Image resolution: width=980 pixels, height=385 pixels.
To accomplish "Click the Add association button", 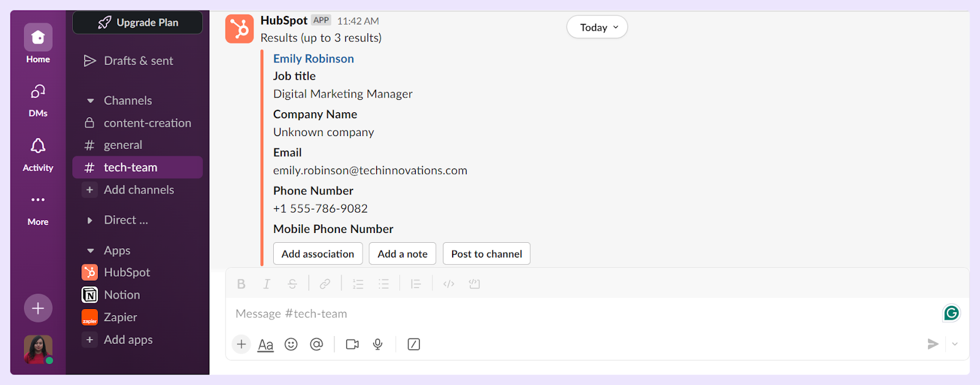I will tap(318, 254).
